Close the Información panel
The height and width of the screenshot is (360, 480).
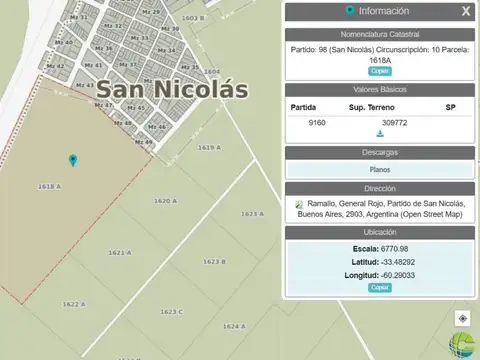pyautogui.click(x=466, y=11)
